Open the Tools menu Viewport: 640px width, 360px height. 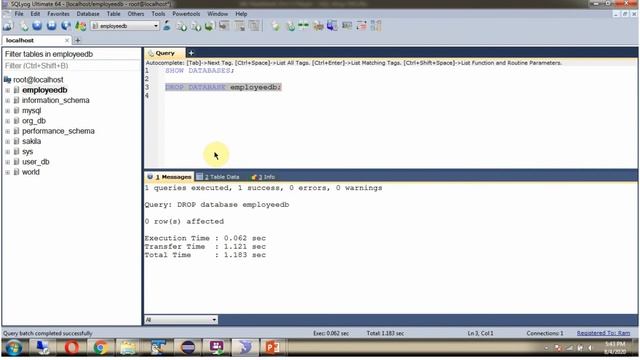(x=158, y=14)
